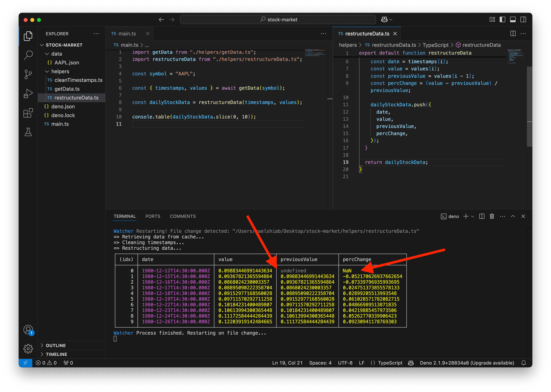
Task: Go forward with the navigation arrow
Action: [172, 20]
